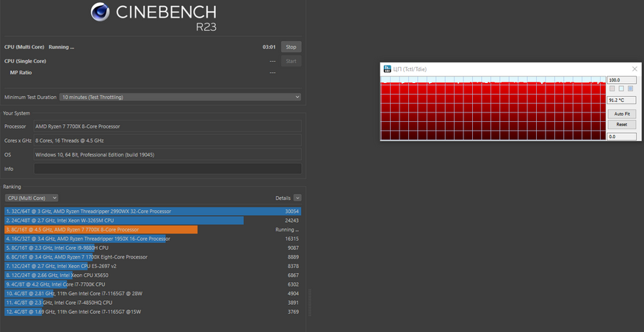This screenshot has width=644, height=332.
Task: Open the CPU (Multi Core) ranking dropdown
Action: pos(32,198)
